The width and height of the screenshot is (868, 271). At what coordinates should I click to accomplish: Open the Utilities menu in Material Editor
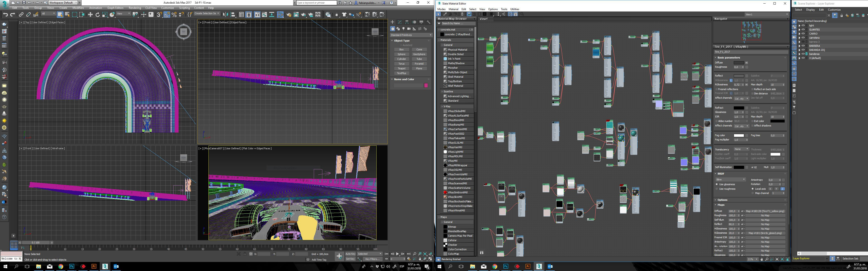[x=514, y=9]
